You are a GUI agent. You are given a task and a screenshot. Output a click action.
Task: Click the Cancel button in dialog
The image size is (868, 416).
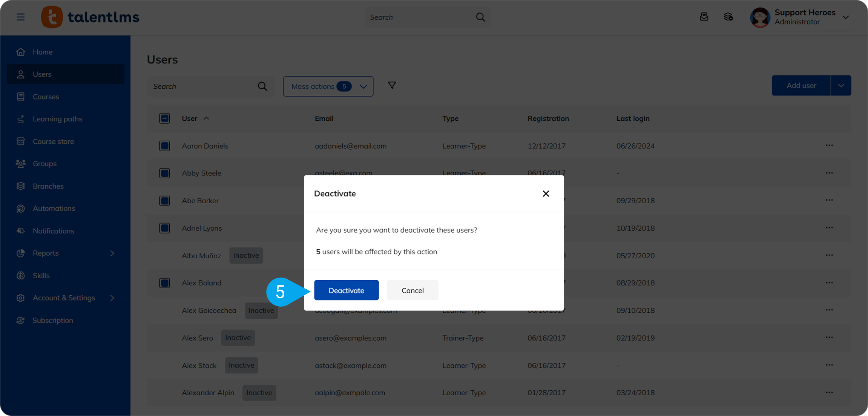[413, 290]
